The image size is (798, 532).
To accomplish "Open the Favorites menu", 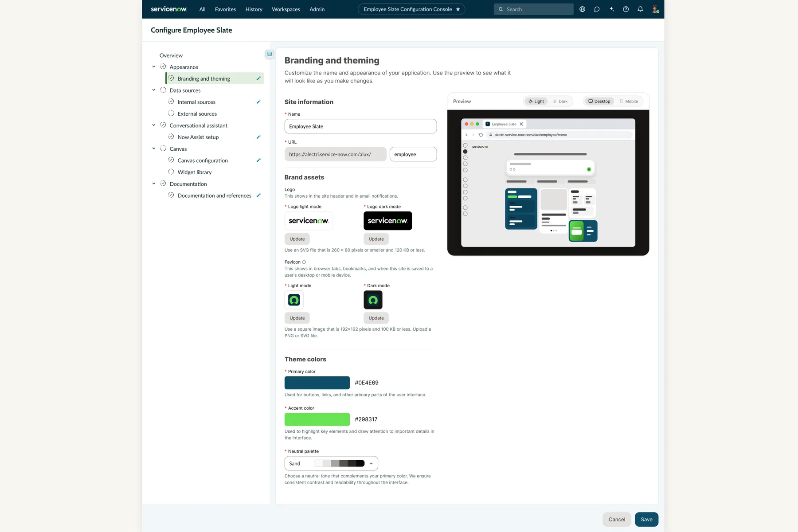I will point(225,9).
